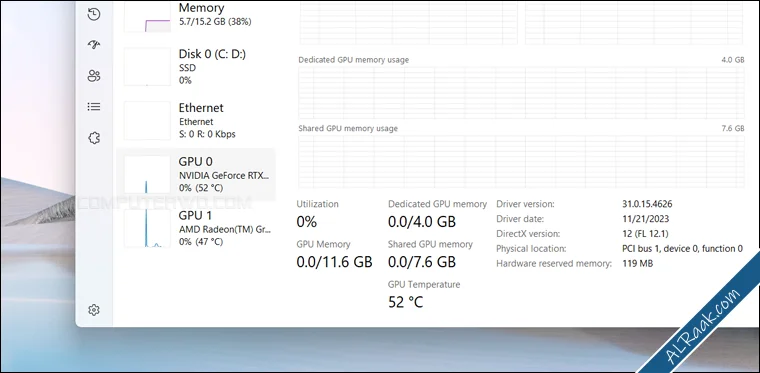Click the hardware reserved memory 119 MB text

click(637, 264)
